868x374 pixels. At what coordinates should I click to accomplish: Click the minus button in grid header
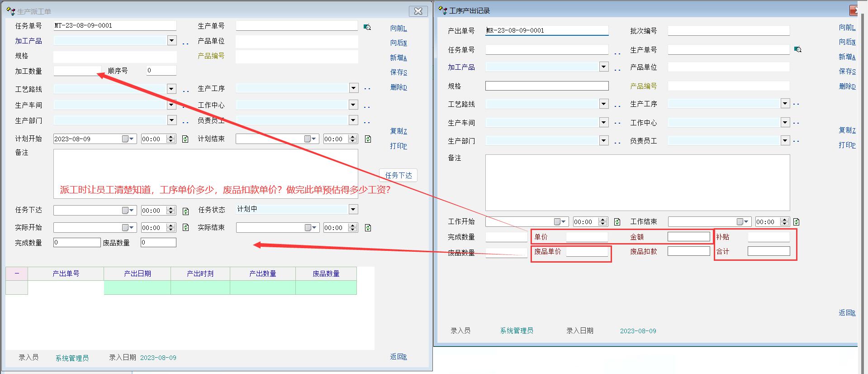(x=17, y=273)
